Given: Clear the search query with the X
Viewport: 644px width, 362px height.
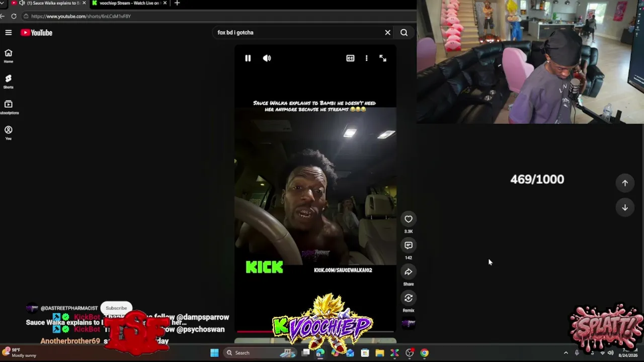Looking at the screenshot, I should [x=387, y=33].
